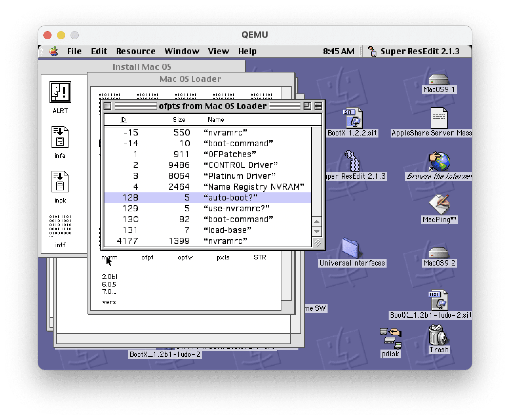
Task: Select resource 131 "load-base"
Action: click(208, 230)
